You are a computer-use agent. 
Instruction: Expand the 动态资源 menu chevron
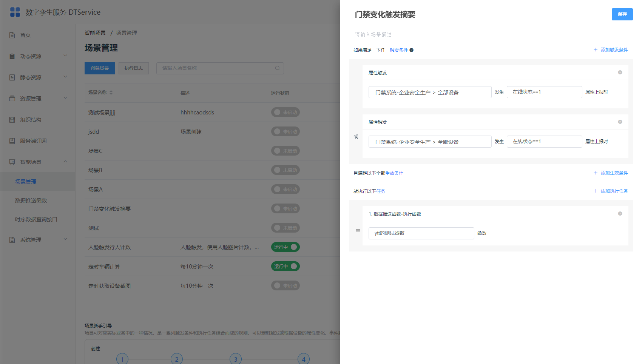coord(65,56)
